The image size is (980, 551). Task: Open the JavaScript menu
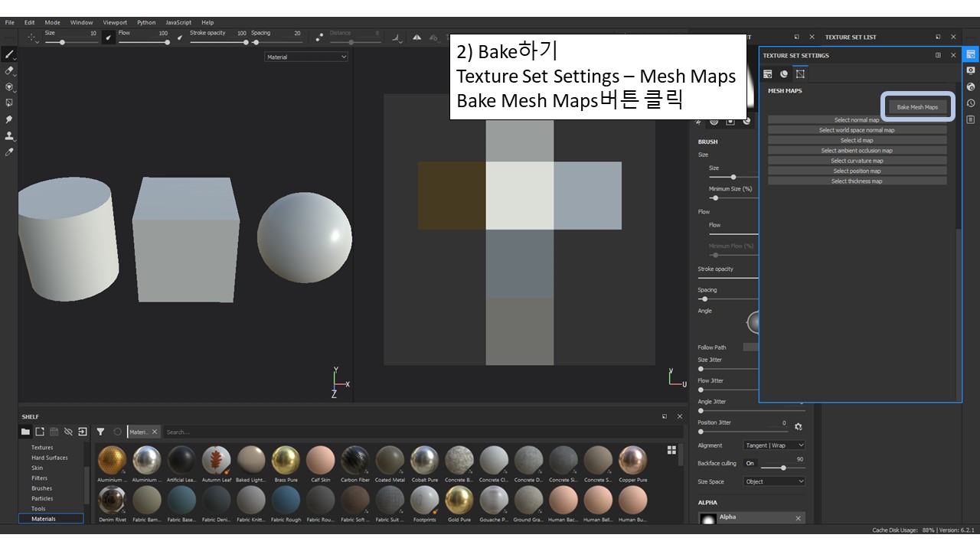178,22
